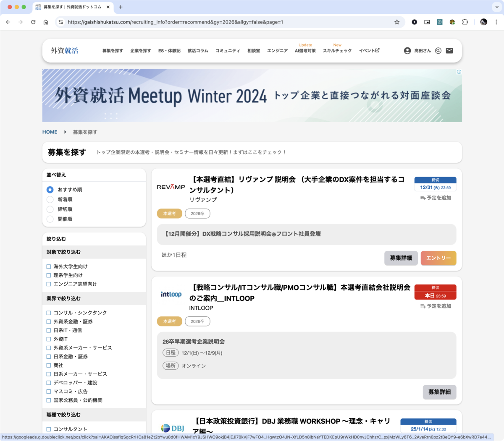Image resolution: width=504 pixels, height=441 pixels.
Task: Click the エントリー button for リヴァンプ
Action: tap(438, 258)
